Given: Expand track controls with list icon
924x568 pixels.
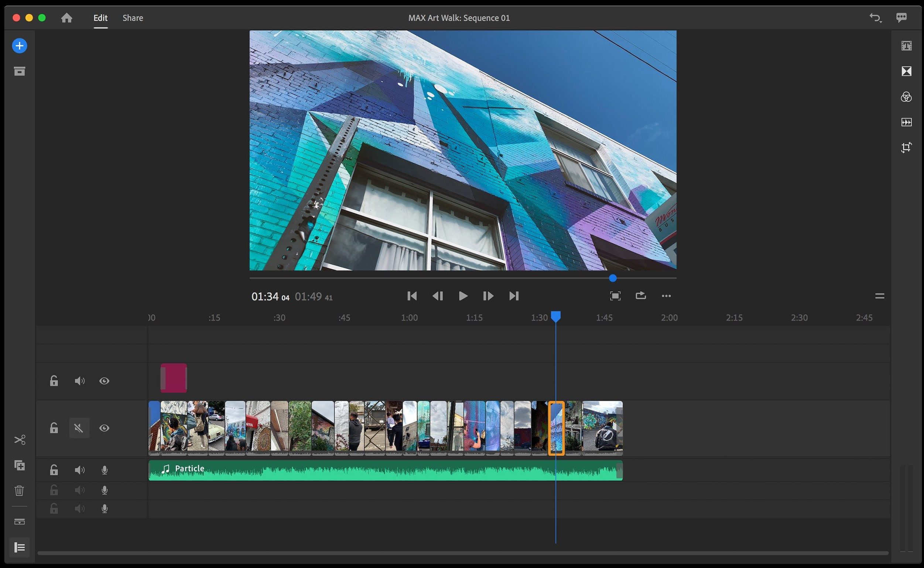Looking at the screenshot, I should coord(20,547).
